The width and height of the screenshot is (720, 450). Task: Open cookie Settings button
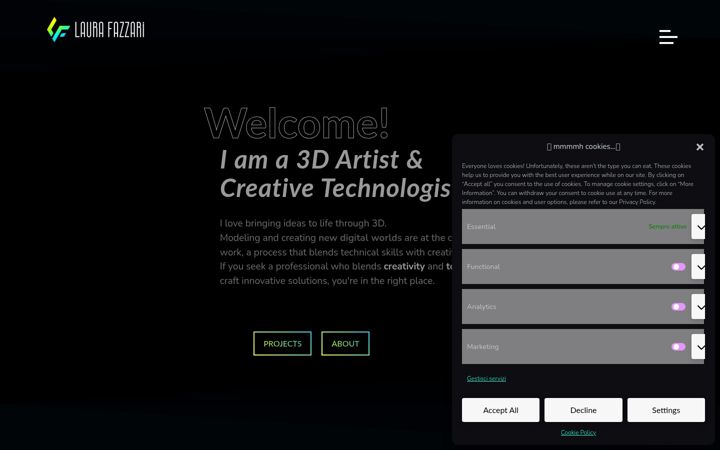point(666,410)
